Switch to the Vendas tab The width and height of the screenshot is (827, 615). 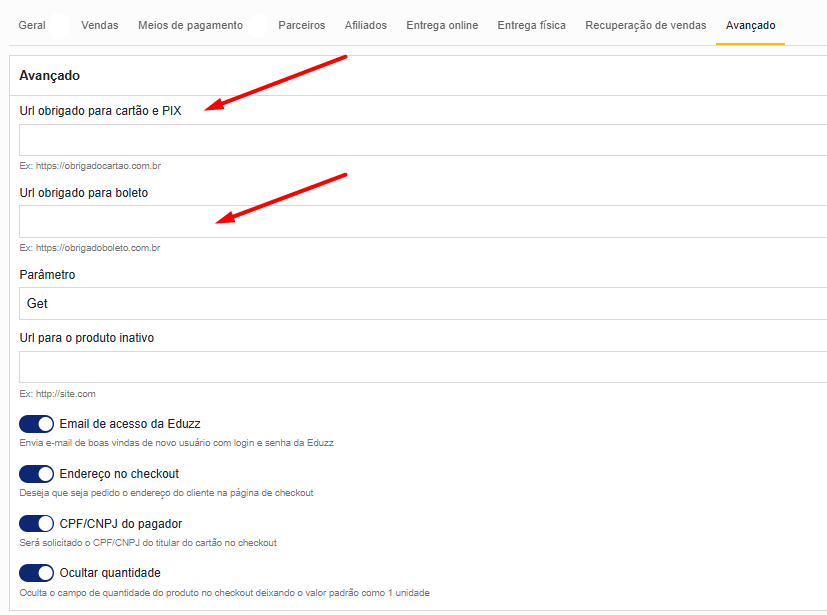tap(100, 25)
